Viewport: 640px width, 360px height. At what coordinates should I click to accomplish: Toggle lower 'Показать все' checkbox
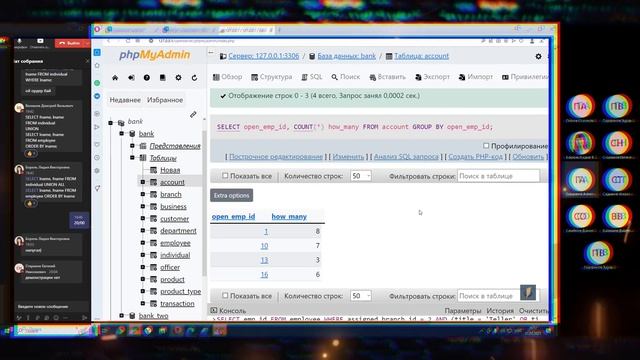pyautogui.click(x=225, y=295)
